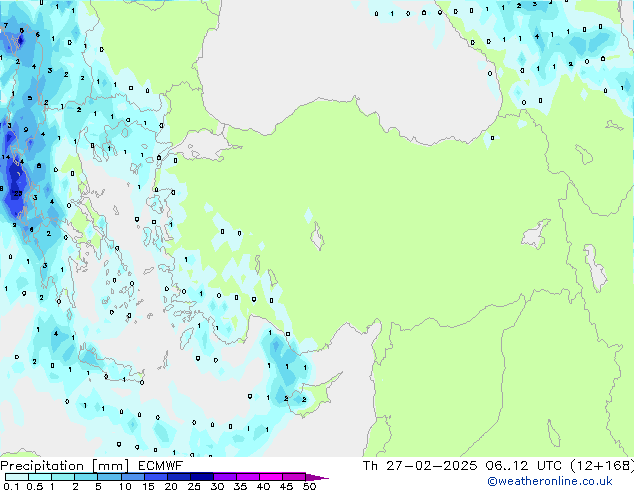Image resolution: width=634 pixels, height=490 pixels.
Task: Click legend scale label '40'
Action: [263, 486]
